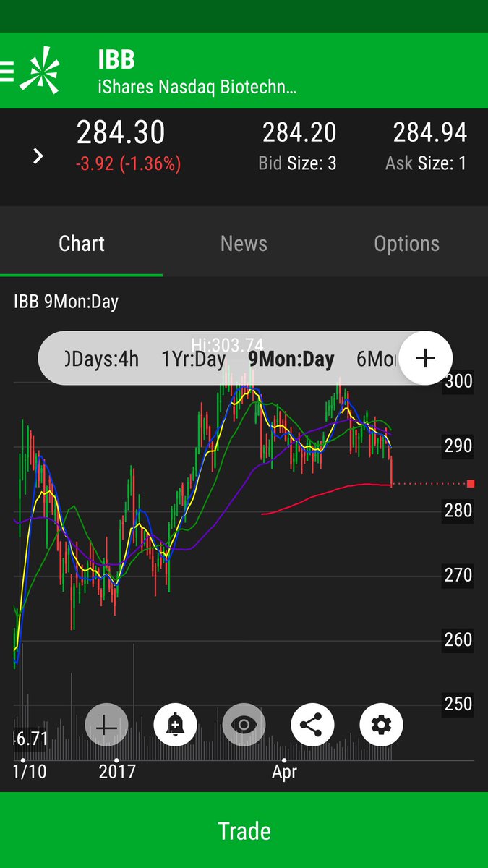This screenshot has height=868, width=488.
Task: Tap the Bid Size: 3 label
Action: 297,163
